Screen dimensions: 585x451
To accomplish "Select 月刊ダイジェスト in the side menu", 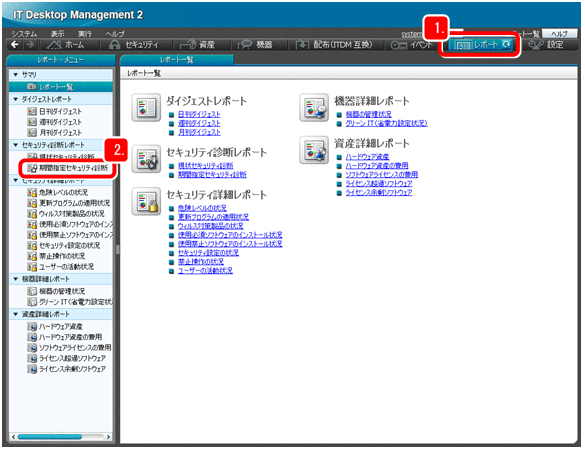I will [54, 132].
